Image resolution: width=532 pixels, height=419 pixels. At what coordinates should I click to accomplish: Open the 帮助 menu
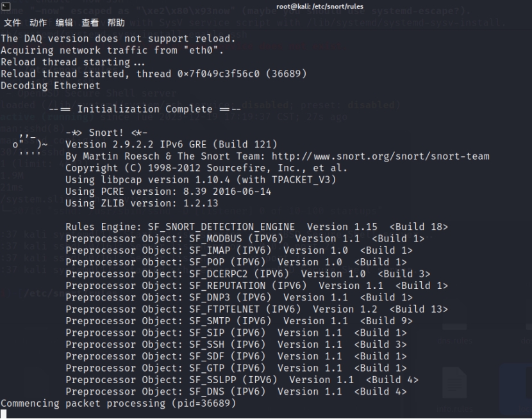pyautogui.click(x=116, y=23)
